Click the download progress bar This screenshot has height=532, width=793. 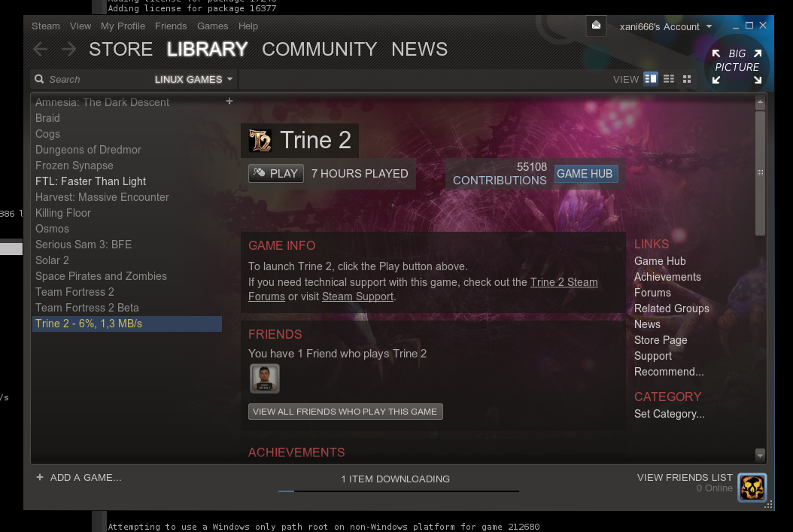click(x=399, y=491)
